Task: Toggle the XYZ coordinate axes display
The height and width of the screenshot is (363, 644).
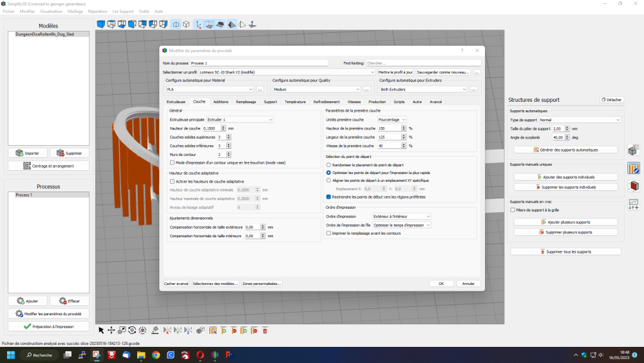Action: tap(198, 25)
